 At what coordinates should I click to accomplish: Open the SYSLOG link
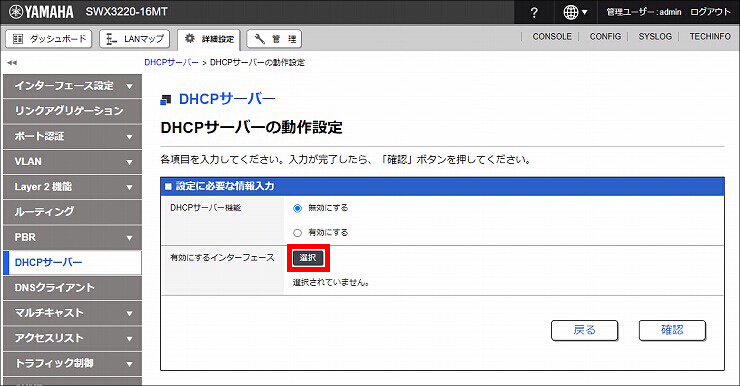pyautogui.click(x=655, y=36)
